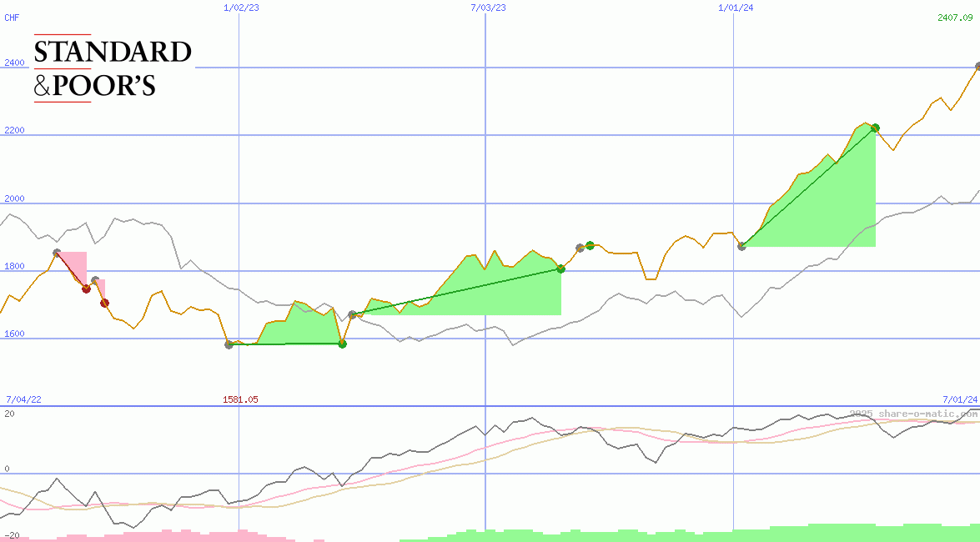Image resolution: width=980 pixels, height=542 pixels.
Task: Click the chart start date 7/04/22
Action: tap(23, 399)
